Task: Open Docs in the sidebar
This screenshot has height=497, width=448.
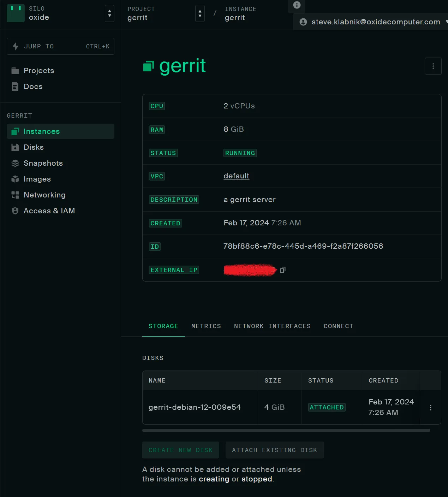Action: pyautogui.click(x=60, y=87)
